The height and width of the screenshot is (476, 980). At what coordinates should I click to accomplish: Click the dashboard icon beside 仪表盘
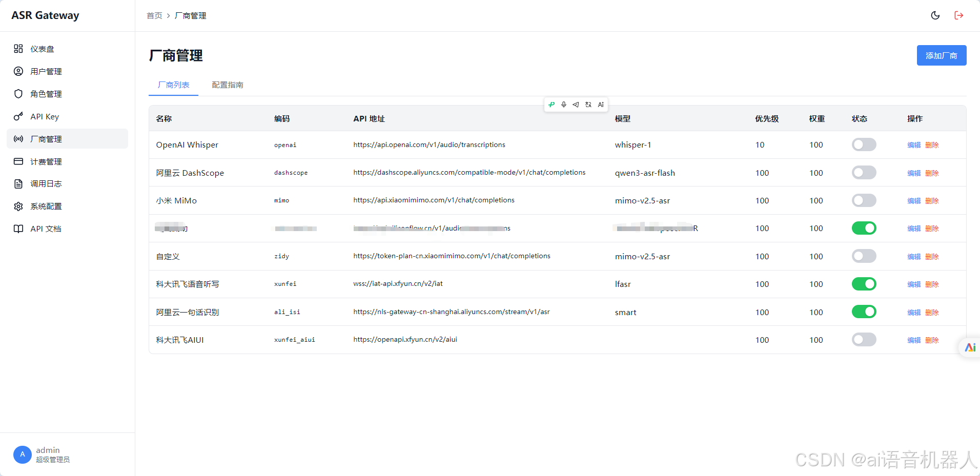tap(18, 49)
